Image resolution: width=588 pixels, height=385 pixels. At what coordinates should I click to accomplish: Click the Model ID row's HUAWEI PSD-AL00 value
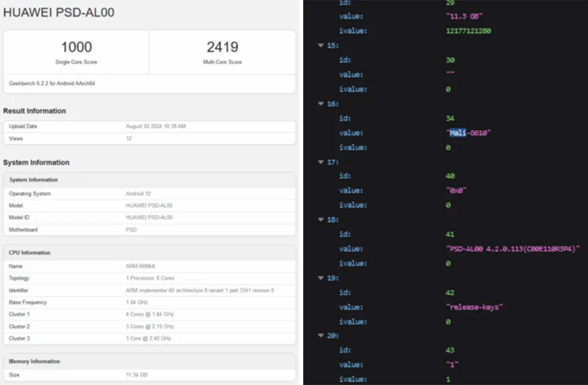coord(149,218)
